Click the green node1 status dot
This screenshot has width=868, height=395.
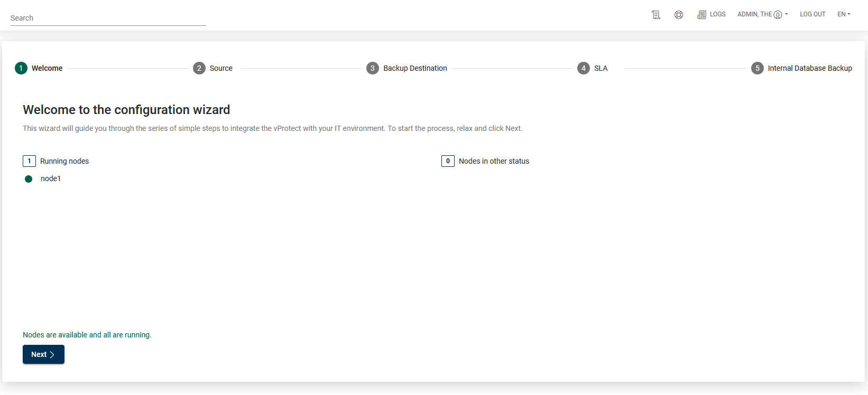(29, 179)
